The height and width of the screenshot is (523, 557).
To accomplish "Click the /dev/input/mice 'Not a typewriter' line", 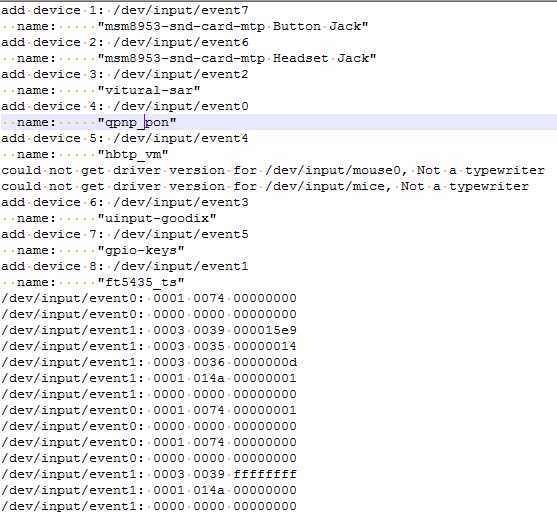I will (265, 186).
